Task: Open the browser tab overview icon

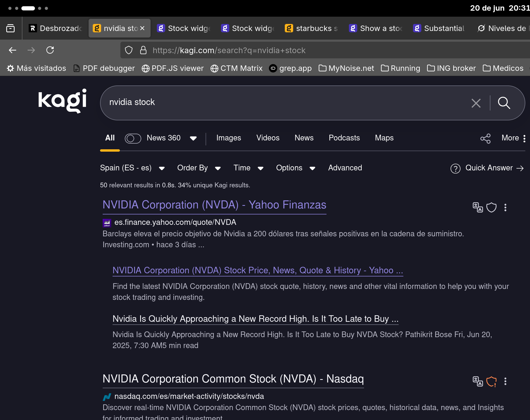Action: (10, 28)
